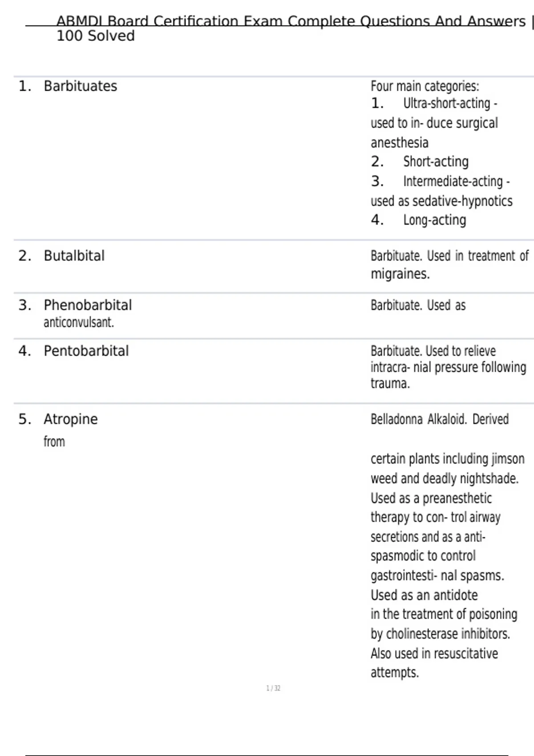Viewport: 534px width, 756px height.
Task: Click the word "migraines." in Butalbital's definition
Action: click(x=400, y=274)
